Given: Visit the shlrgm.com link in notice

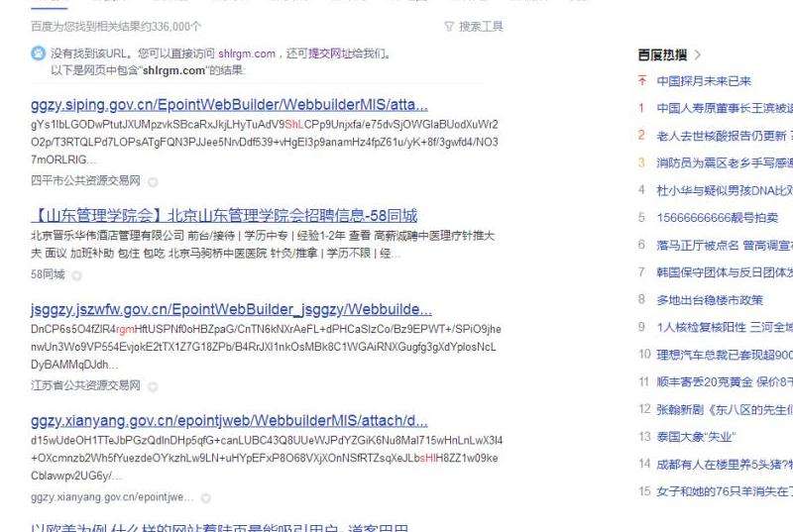Looking at the screenshot, I should (247, 53).
